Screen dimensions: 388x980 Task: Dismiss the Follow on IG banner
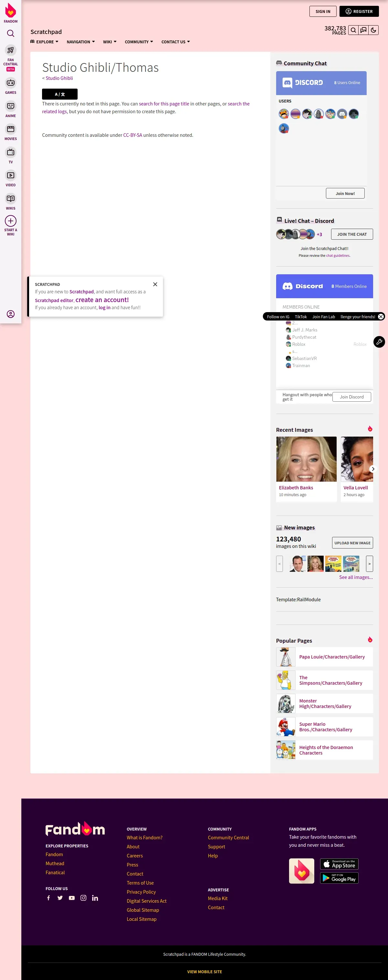pyautogui.click(x=381, y=317)
